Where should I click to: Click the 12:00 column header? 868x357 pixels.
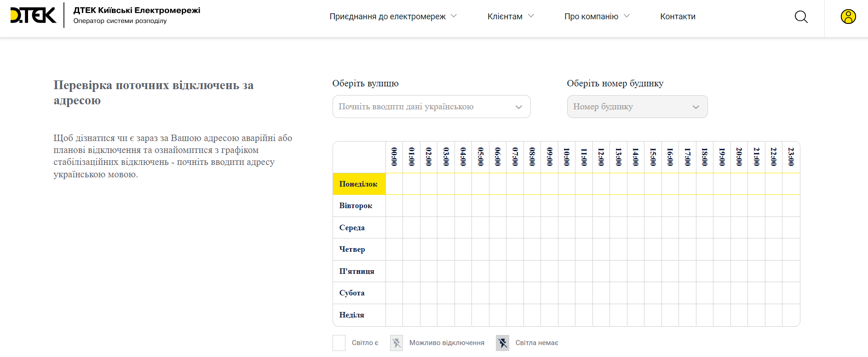[x=601, y=157]
